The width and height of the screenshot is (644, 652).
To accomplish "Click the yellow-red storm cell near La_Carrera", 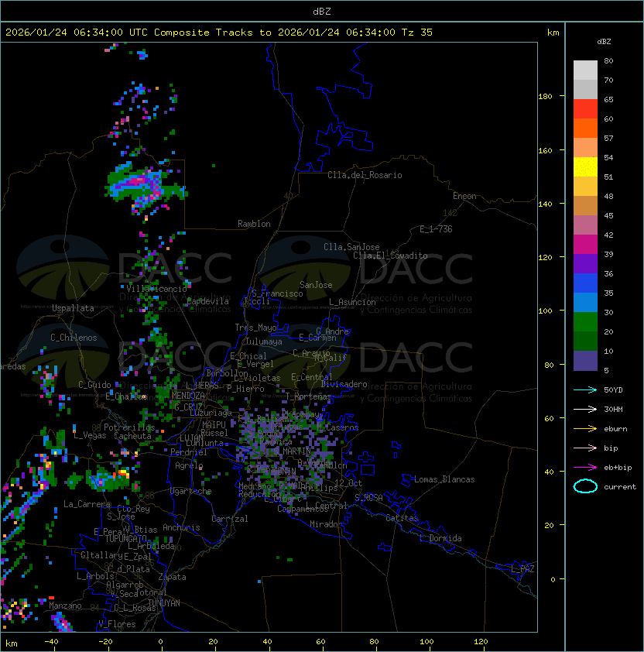I will pyautogui.click(x=122, y=472).
